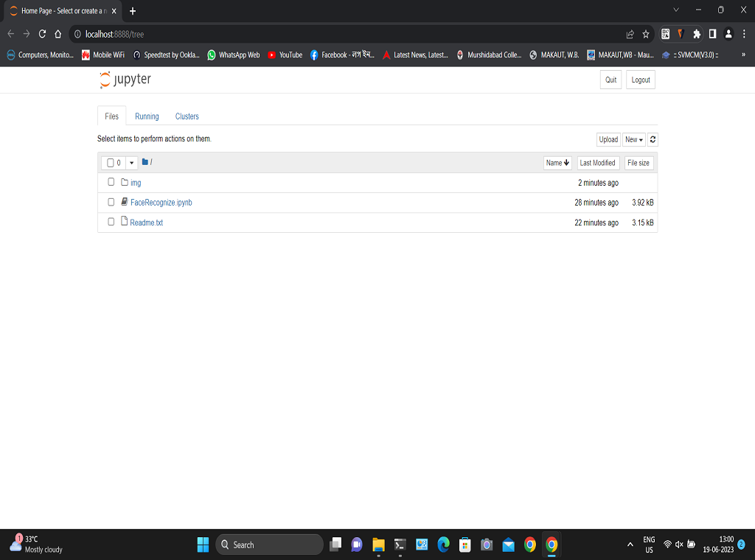This screenshot has height=560, width=755.
Task: Refresh the notebook file list
Action: point(653,139)
